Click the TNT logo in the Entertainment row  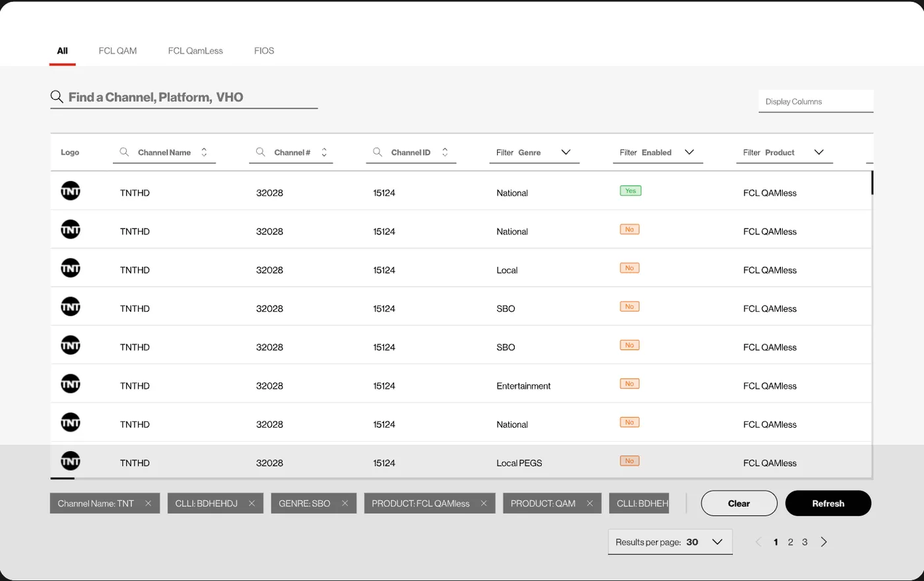click(71, 384)
